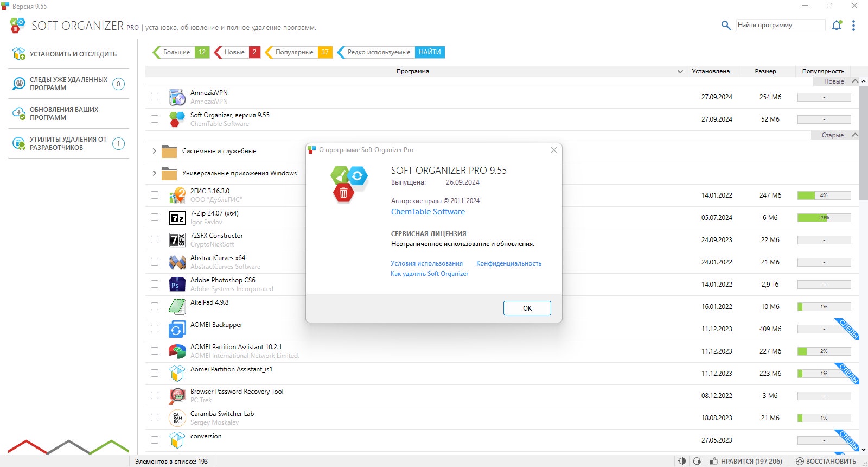The height and width of the screenshot is (467, 868).
Task: Open the Конфиденциальность link
Action: click(509, 263)
